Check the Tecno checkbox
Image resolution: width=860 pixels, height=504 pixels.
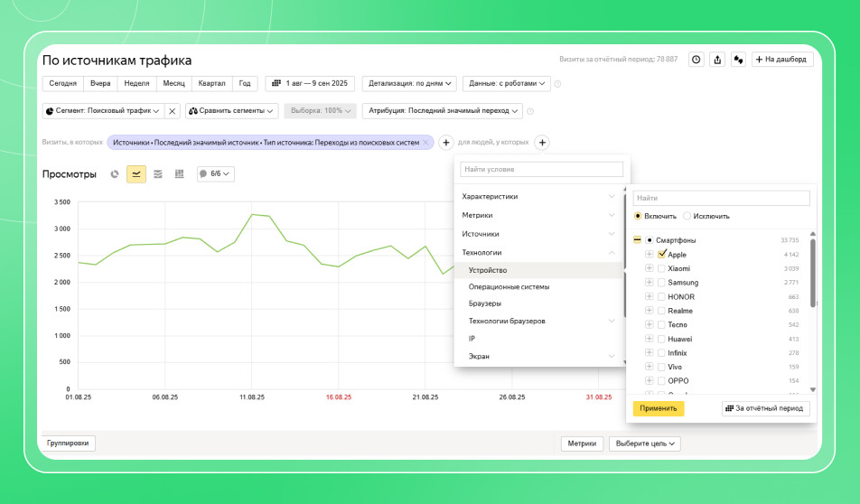tap(661, 324)
